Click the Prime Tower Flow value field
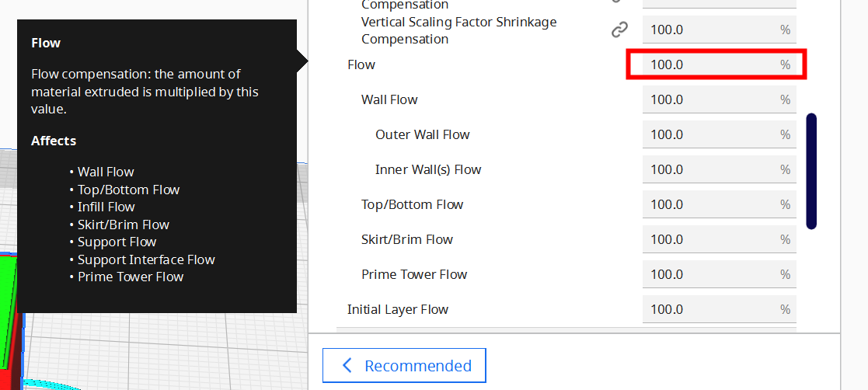This screenshot has height=390, width=868. pos(719,274)
